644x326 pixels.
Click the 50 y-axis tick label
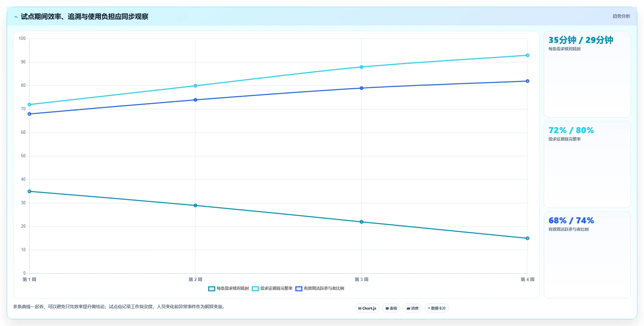(x=23, y=156)
